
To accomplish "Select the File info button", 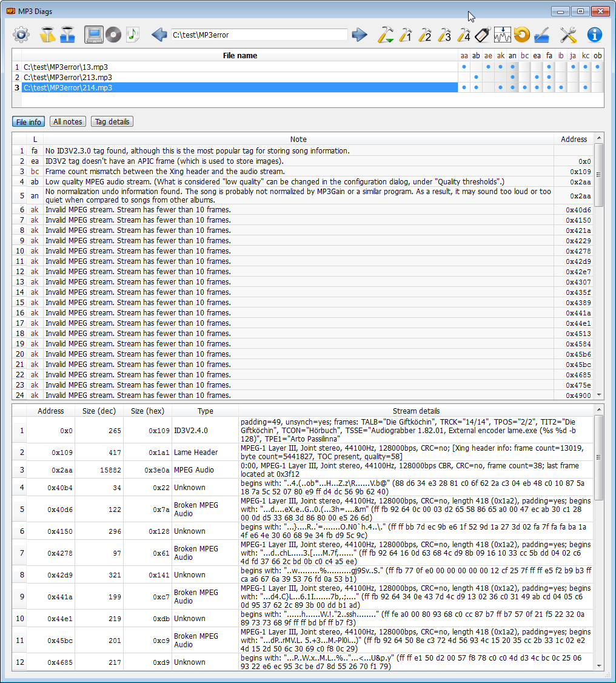I will coord(28,122).
